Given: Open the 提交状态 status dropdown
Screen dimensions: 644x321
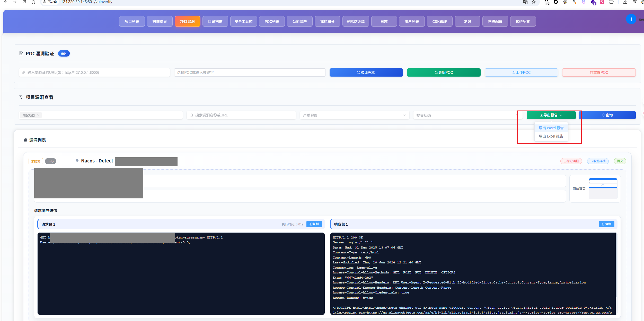Looking at the screenshot, I should [468, 115].
